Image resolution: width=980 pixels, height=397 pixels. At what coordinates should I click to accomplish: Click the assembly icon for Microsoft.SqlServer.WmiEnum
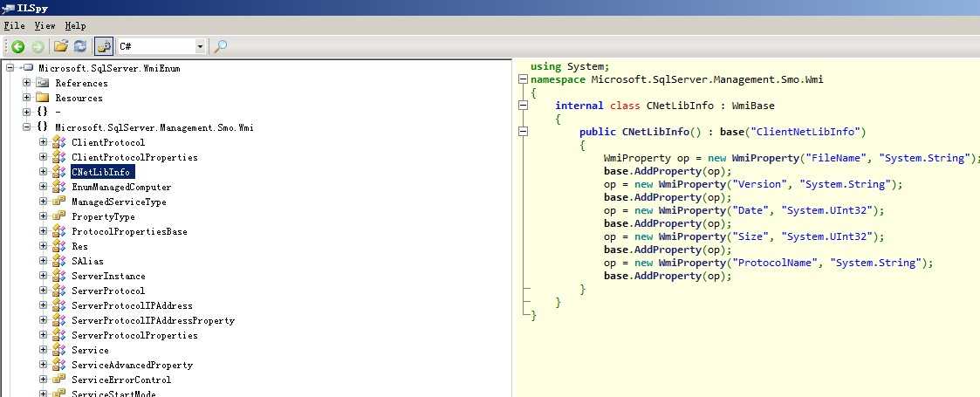(27, 67)
